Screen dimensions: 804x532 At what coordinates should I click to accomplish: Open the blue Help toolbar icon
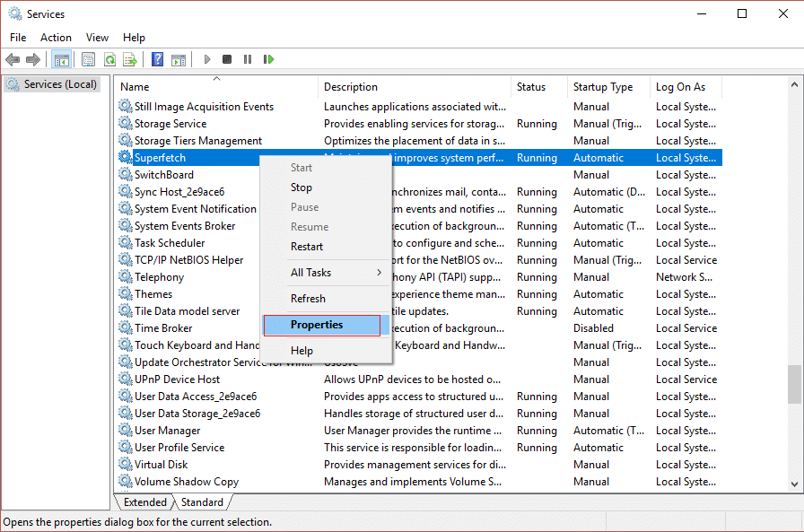point(157,59)
